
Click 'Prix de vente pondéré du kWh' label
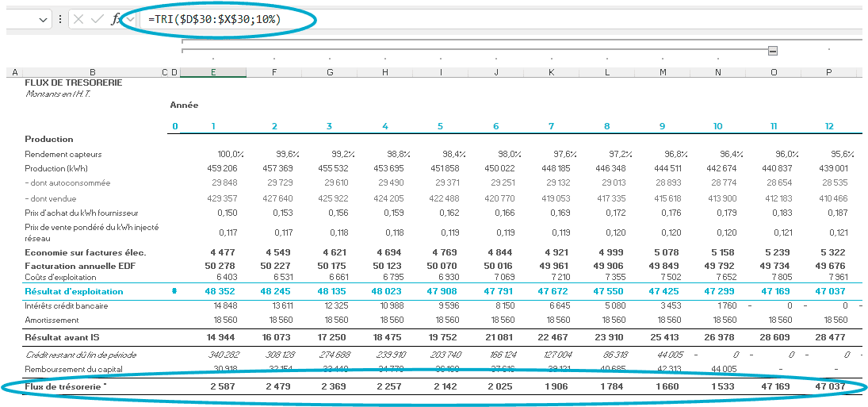(x=92, y=232)
